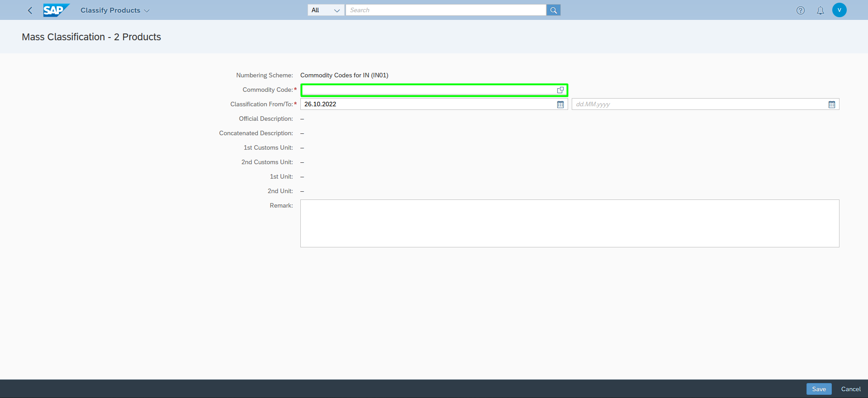The width and height of the screenshot is (868, 398).
Task: Open the help question mark icon
Action: [801, 10]
